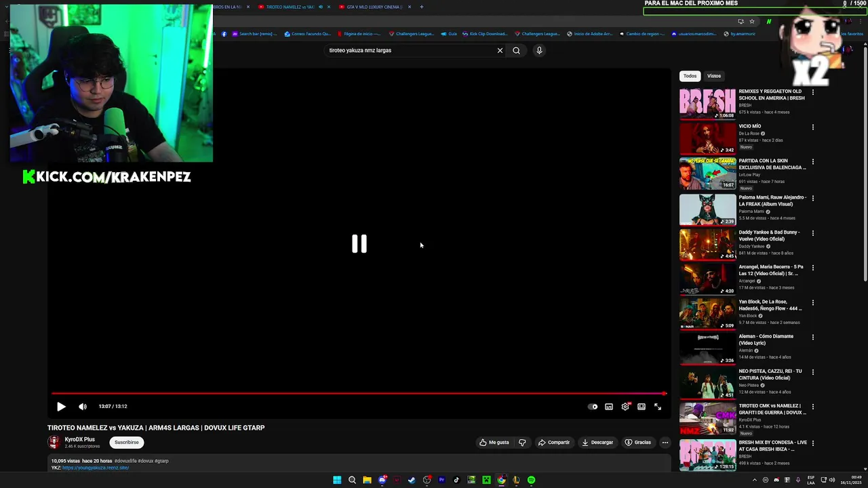The height and width of the screenshot is (488, 868).
Task: Click the magnifier search button
Action: pyautogui.click(x=516, y=50)
